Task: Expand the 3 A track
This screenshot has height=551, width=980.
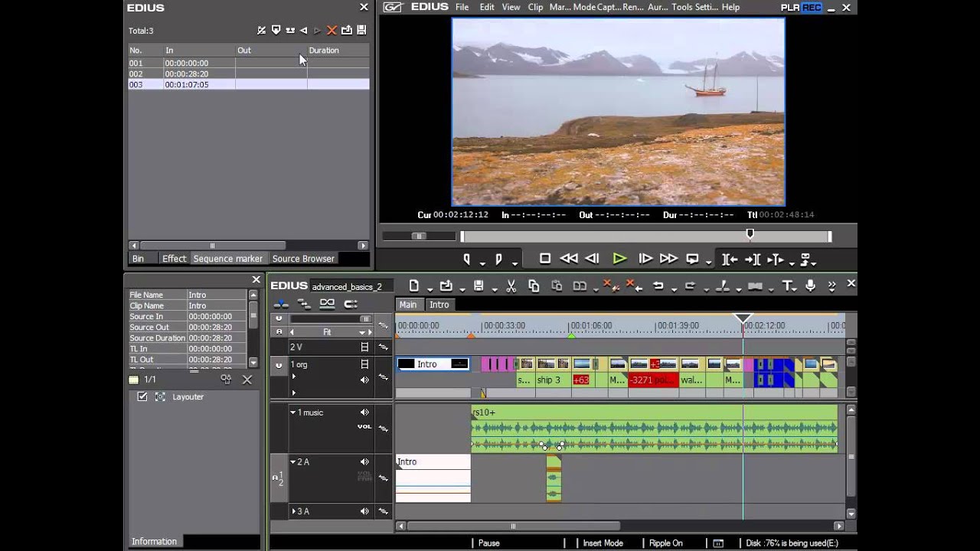Action: pyautogui.click(x=293, y=511)
